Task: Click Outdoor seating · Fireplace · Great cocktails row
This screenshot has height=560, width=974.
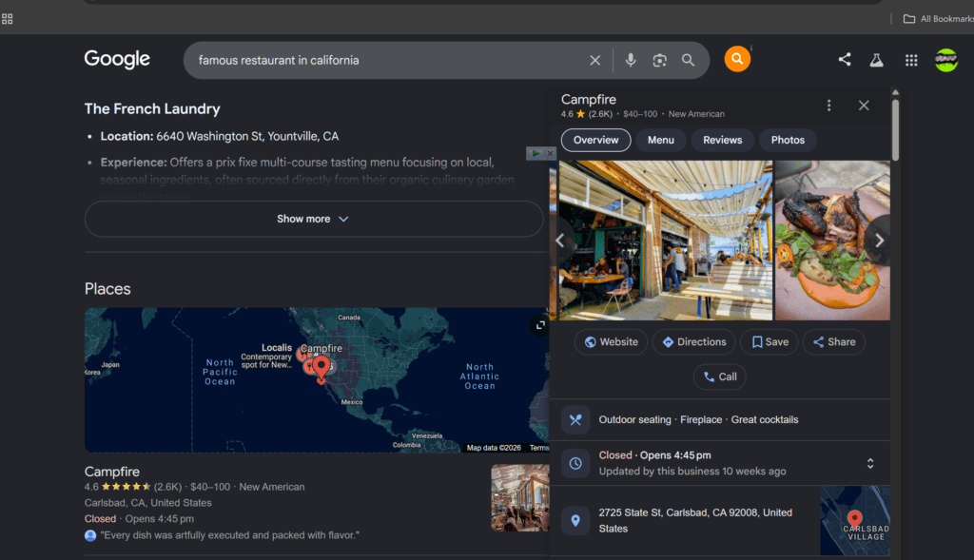Action: point(720,419)
